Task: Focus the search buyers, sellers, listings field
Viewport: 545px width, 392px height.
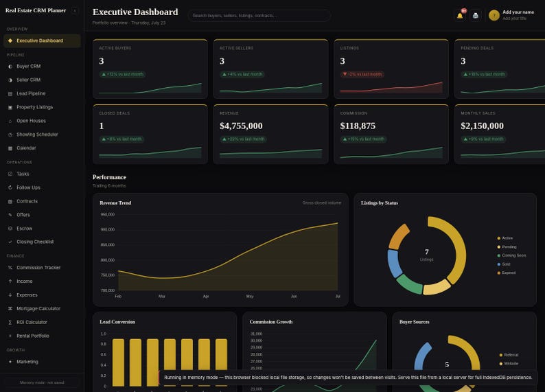Action: tap(259, 16)
